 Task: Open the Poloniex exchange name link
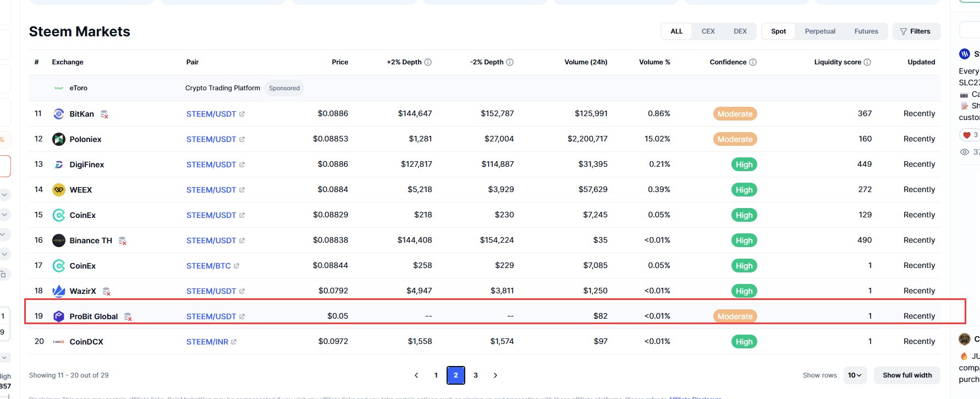pos(85,139)
